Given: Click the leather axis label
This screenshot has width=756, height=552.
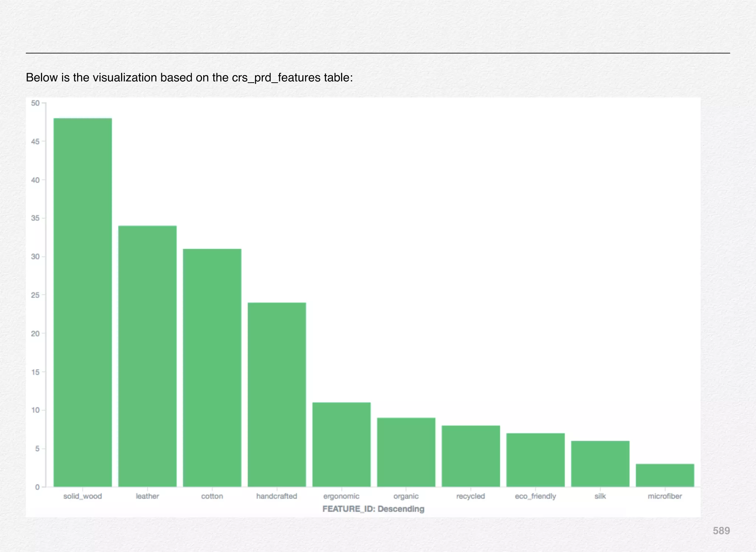Looking at the screenshot, I should tap(147, 496).
